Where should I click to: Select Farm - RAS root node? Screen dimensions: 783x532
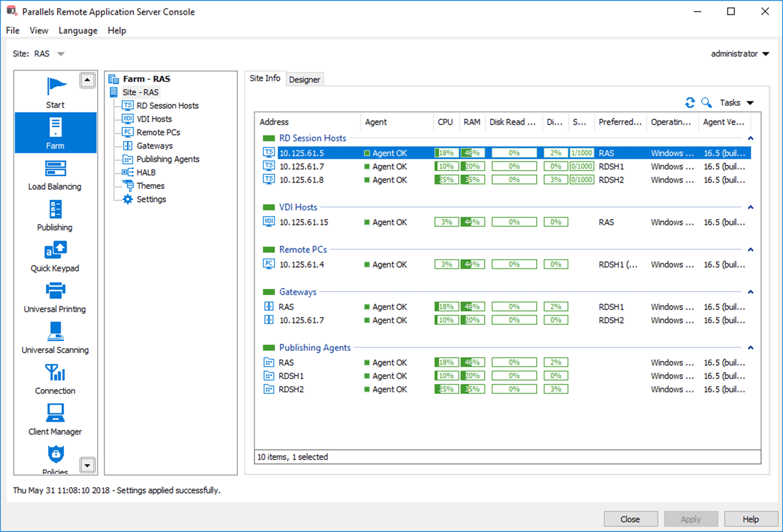pos(146,79)
